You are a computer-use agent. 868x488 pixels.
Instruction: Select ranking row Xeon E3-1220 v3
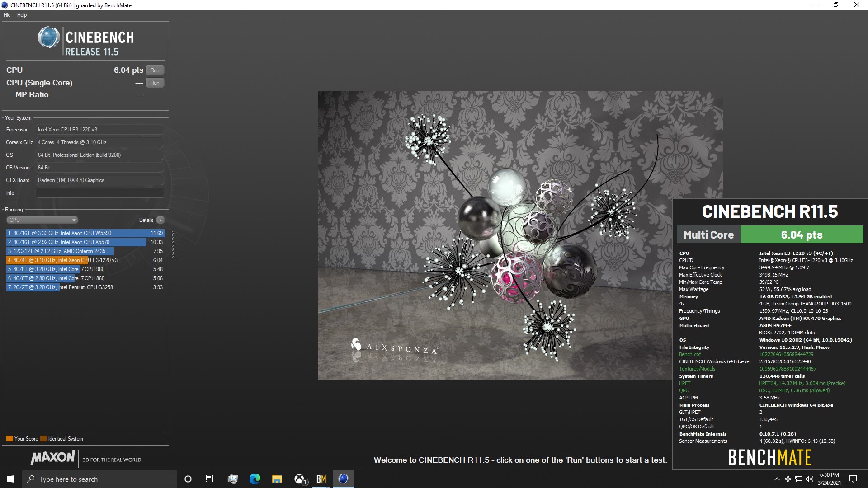point(85,260)
